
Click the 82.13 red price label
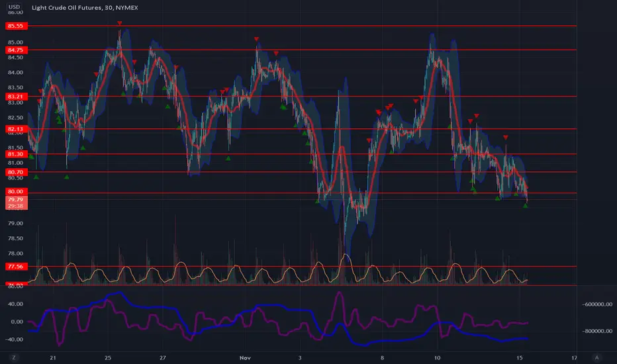pyautogui.click(x=16, y=129)
